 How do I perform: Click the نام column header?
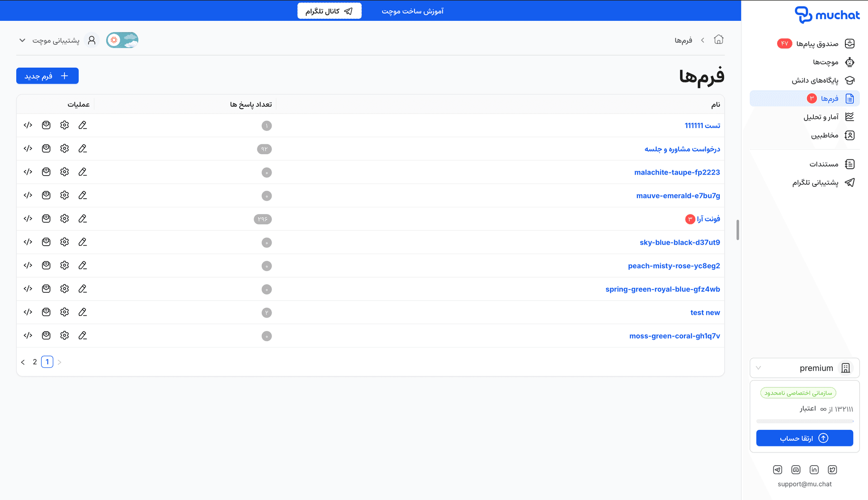[x=716, y=105]
